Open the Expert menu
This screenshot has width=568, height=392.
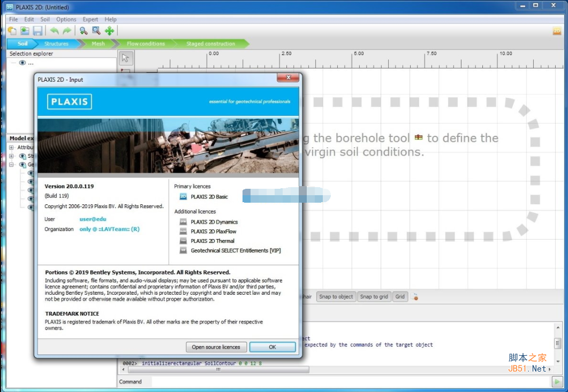click(90, 19)
